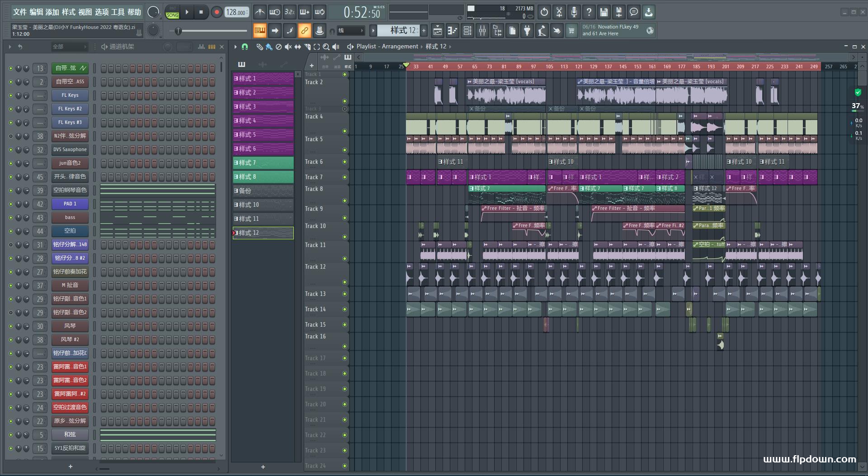Toggle loop recording icon
This screenshot has width=868, height=476.
[x=320, y=12]
